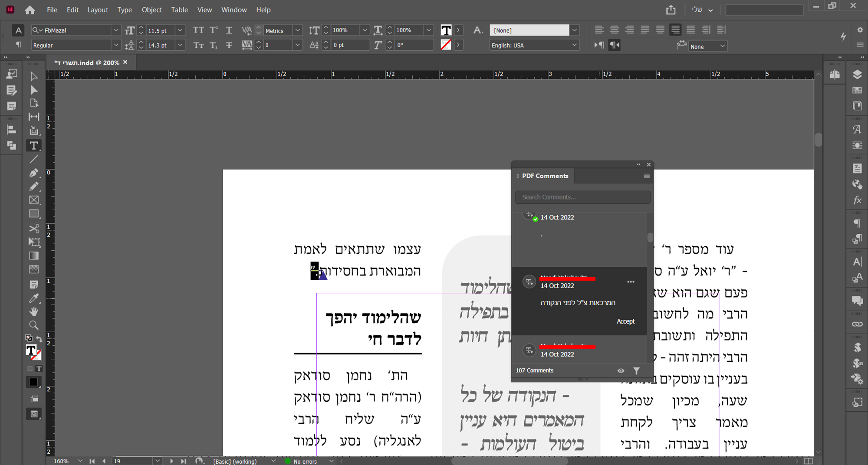Open the selected comment's three-dot options

coord(631,282)
